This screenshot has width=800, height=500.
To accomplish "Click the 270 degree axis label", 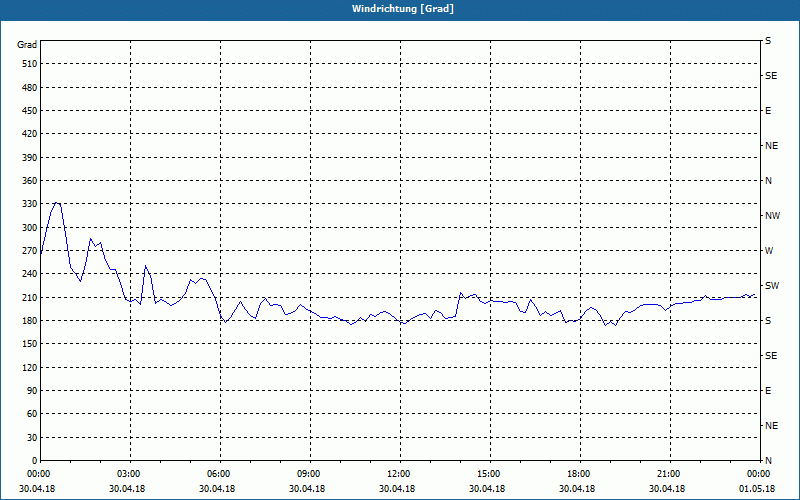I will point(29,251).
